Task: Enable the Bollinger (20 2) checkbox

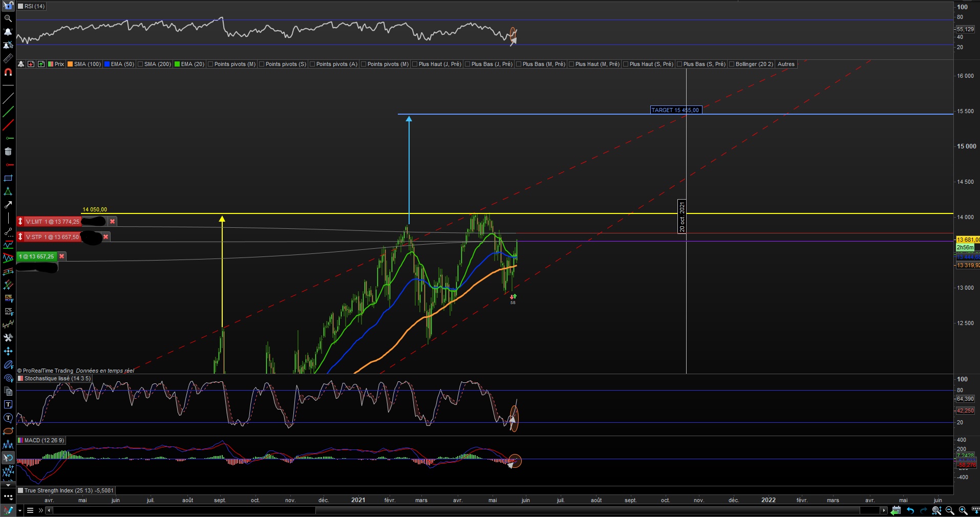Action: pos(732,64)
